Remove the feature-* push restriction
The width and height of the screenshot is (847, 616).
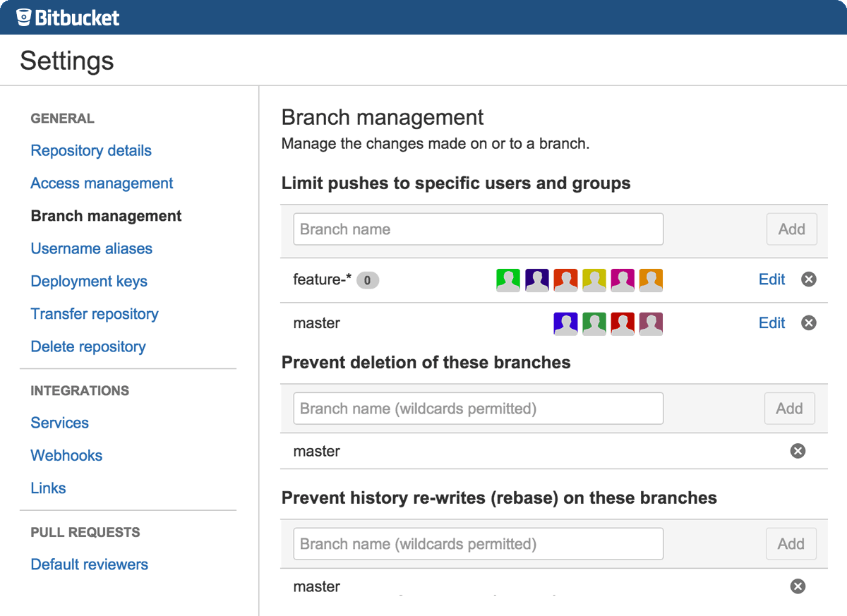(x=809, y=279)
